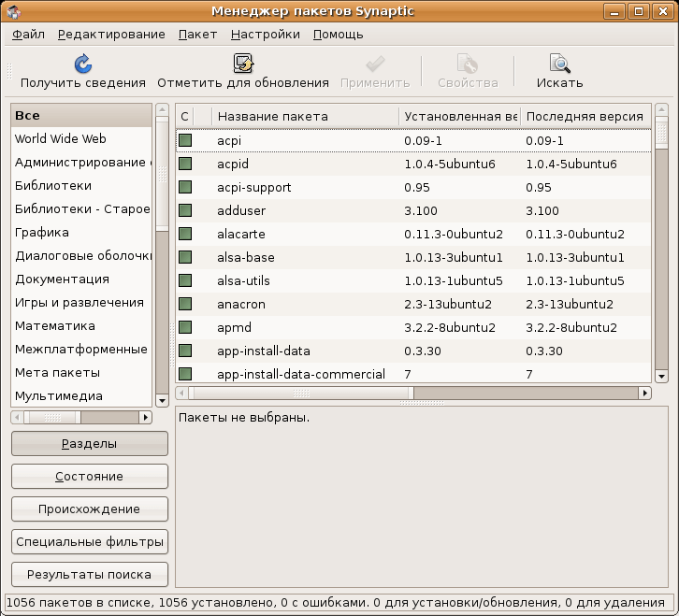Switch to Происхождение filter view
Image resolution: width=679 pixels, height=616 pixels.
point(90,509)
